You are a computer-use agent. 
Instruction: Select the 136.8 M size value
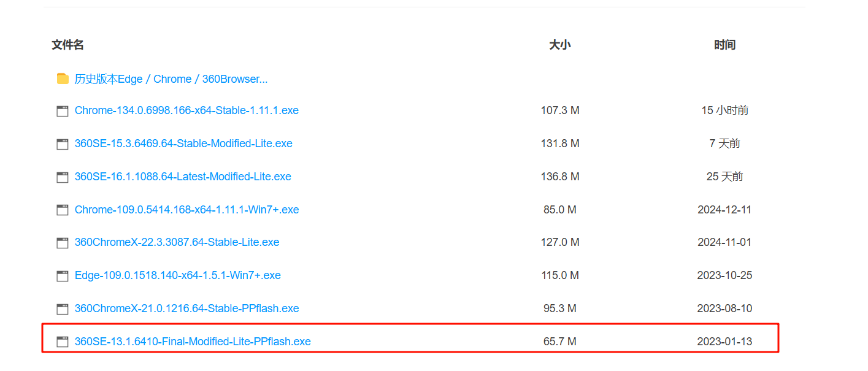pyautogui.click(x=560, y=177)
